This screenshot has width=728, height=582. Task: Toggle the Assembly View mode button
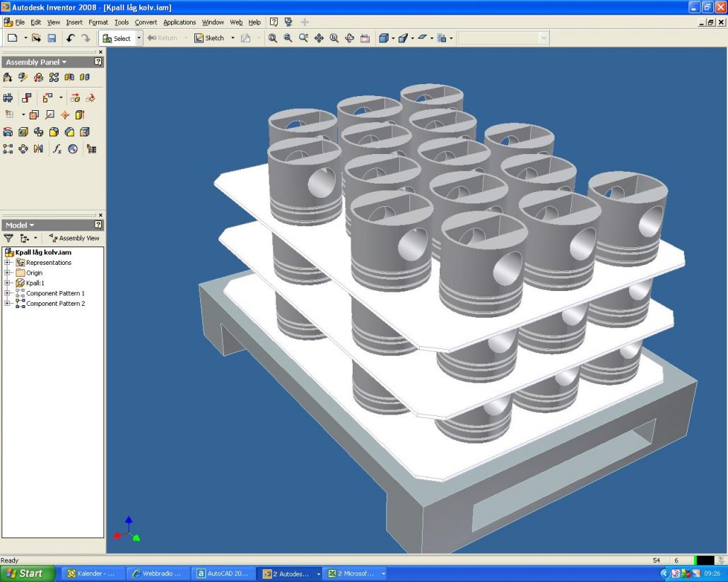click(74, 239)
